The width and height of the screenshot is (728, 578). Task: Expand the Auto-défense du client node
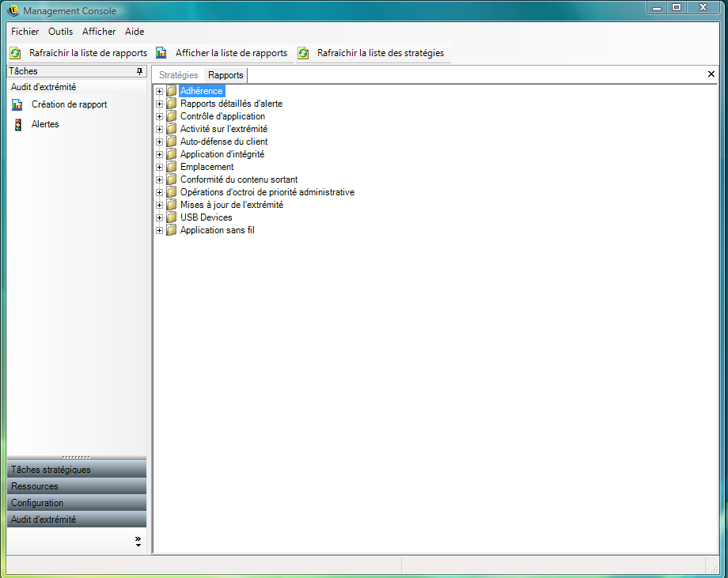[159, 142]
